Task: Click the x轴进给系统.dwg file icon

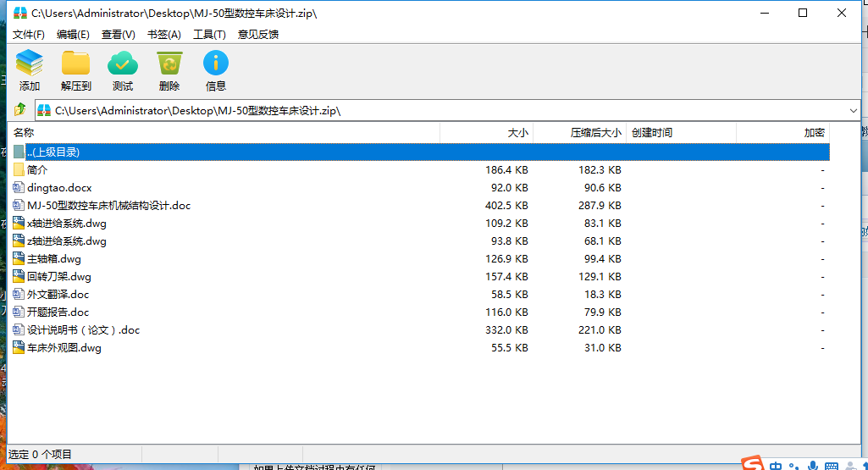Action: coord(19,223)
